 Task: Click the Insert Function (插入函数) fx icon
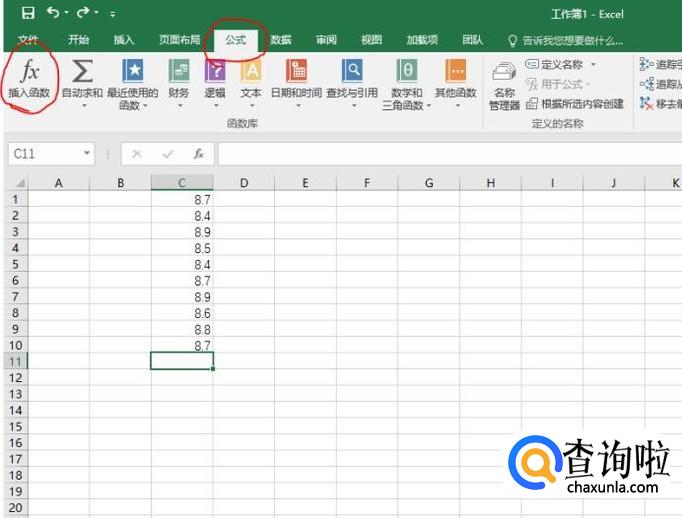(29, 72)
